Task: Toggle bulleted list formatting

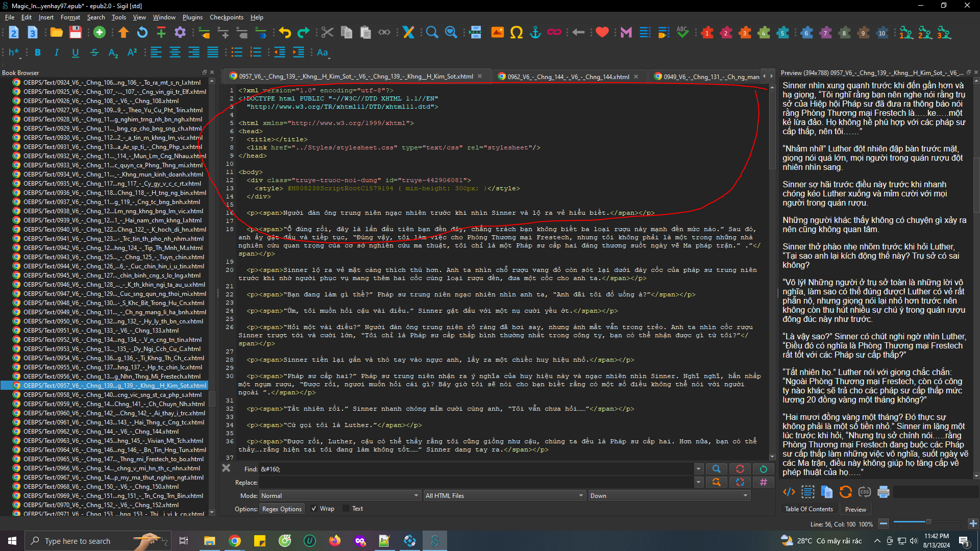Action: click(237, 53)
